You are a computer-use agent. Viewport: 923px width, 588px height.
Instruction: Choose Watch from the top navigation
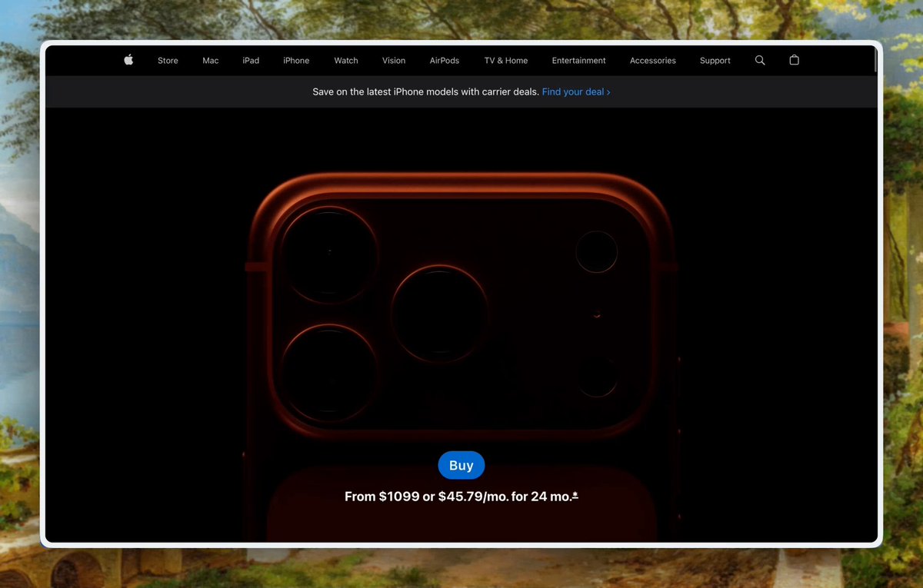[346, 61]
